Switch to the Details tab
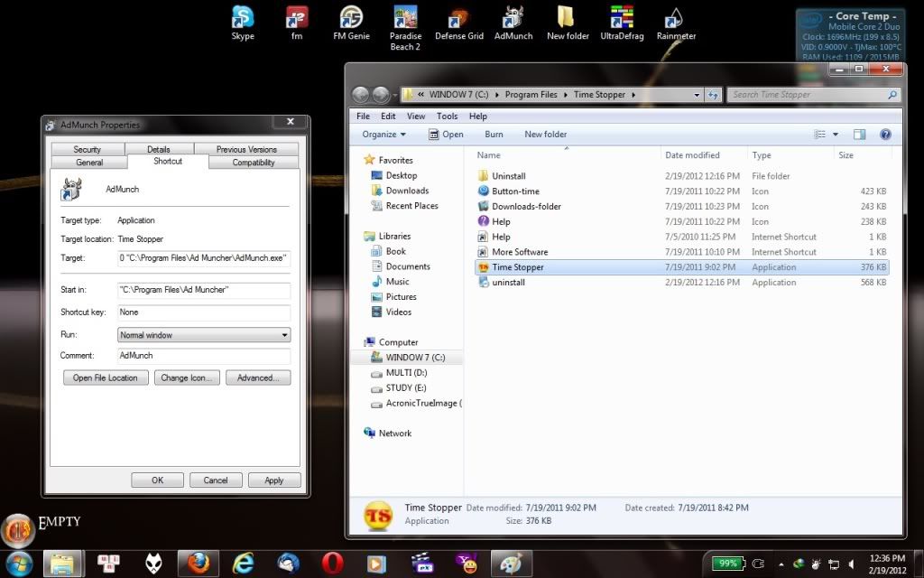Image resolution: width=924 pixels, height=578 pixels. click(x=159, y=149)
